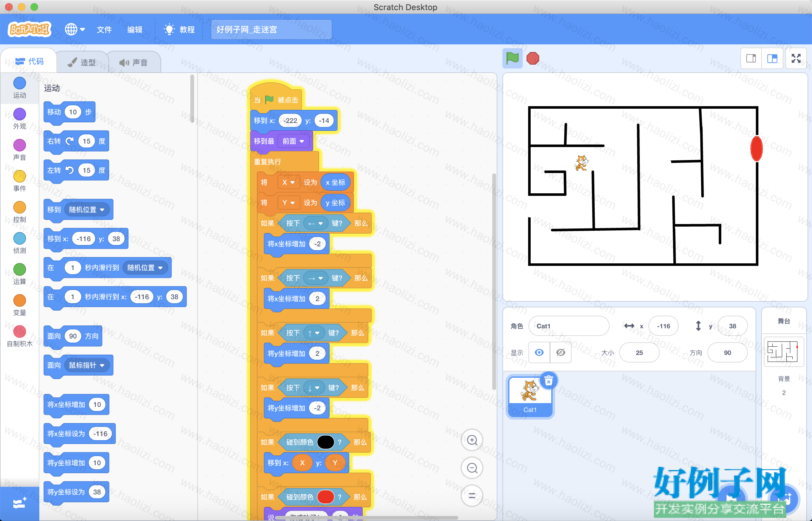Click the 面向 90 方向 palette block
This screenshot has height=521, width=812.
pos(73,336)
